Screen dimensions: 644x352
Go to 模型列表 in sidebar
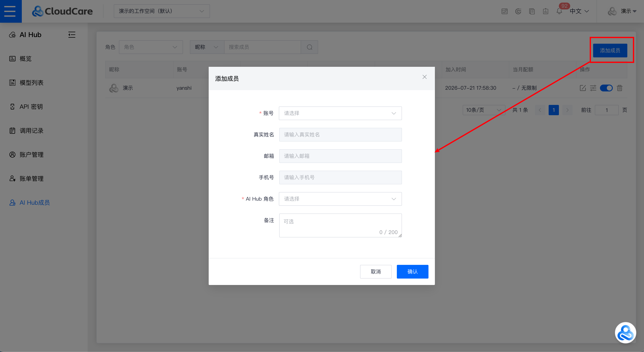pyautogui.click(x=31, y=83)
